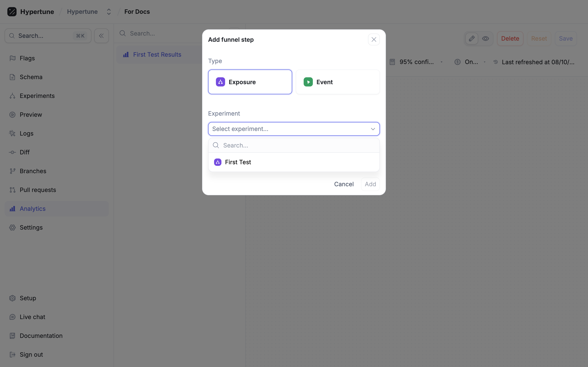Click the red Delete button
This screenshot has height=367, width=588.
510,39
